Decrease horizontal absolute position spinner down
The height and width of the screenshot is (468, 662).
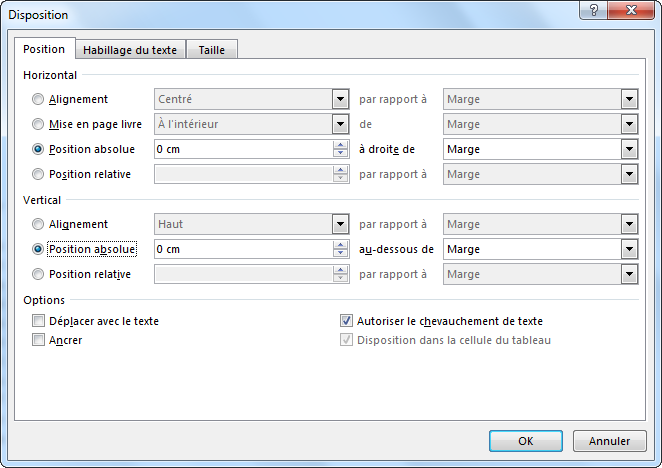(x=340, y=154)
